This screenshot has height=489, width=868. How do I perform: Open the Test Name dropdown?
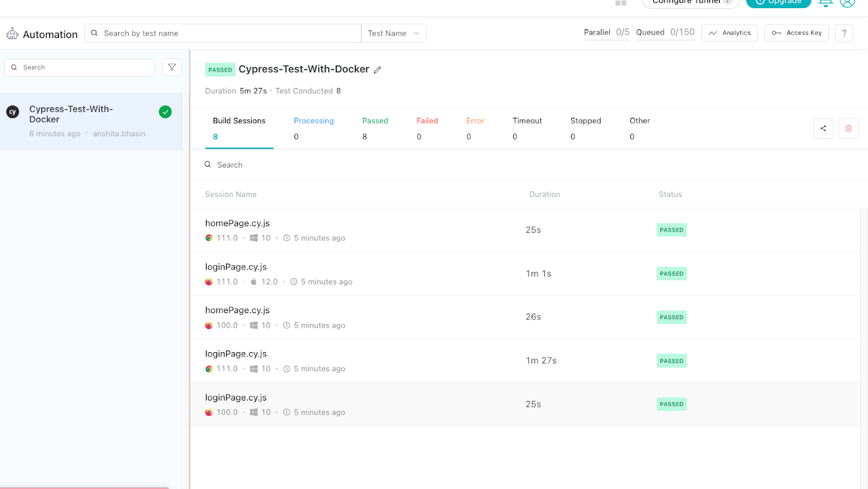tap(393, 33)
